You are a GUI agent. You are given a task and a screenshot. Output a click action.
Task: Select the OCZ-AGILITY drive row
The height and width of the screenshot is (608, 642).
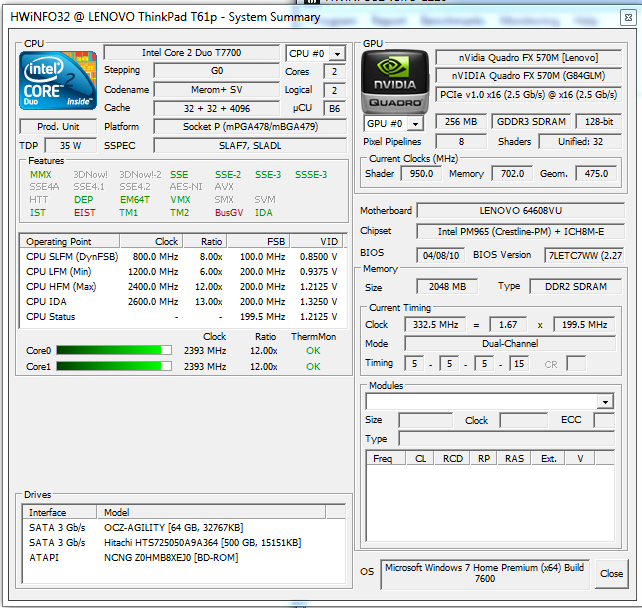[x=184, y=527]
